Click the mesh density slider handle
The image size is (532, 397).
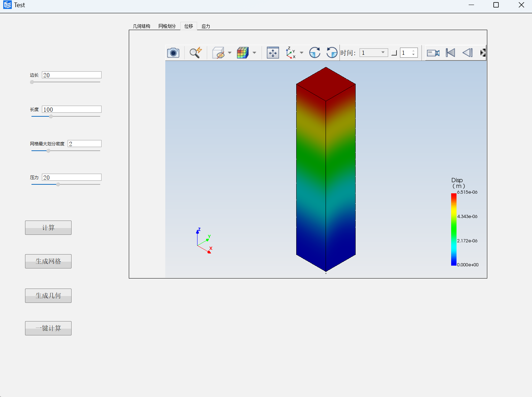tap(48, 151)
